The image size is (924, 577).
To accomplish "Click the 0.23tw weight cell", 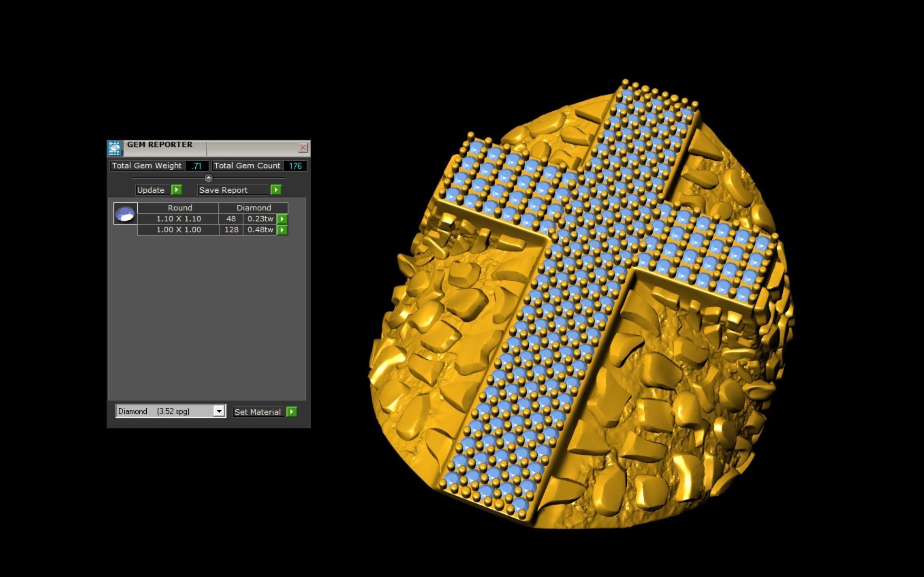I will (260, 219).
